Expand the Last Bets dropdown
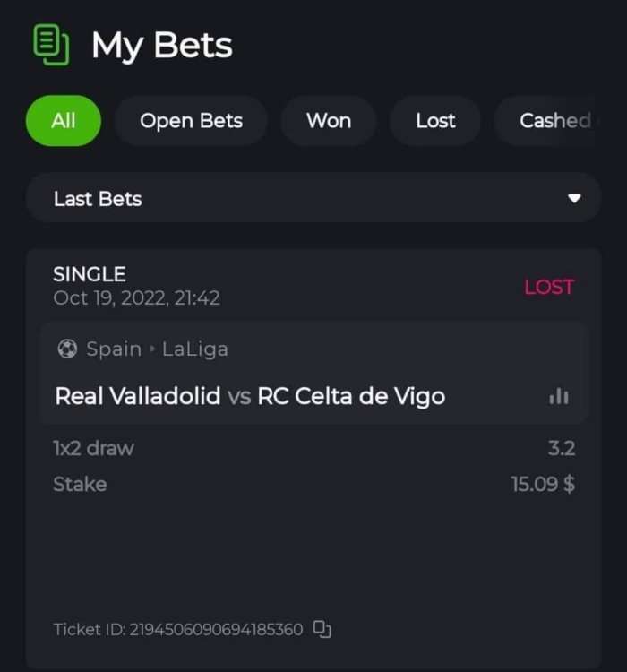The width and height of the screenshot is (627, 672). (x=312, y=198)
